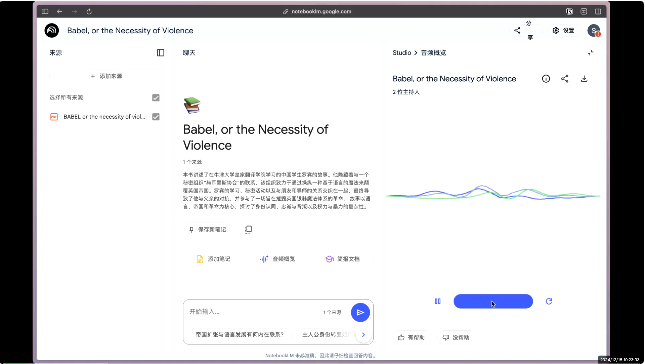
Task: Click the second suggested question chip
Action: [x=327, y=334]
